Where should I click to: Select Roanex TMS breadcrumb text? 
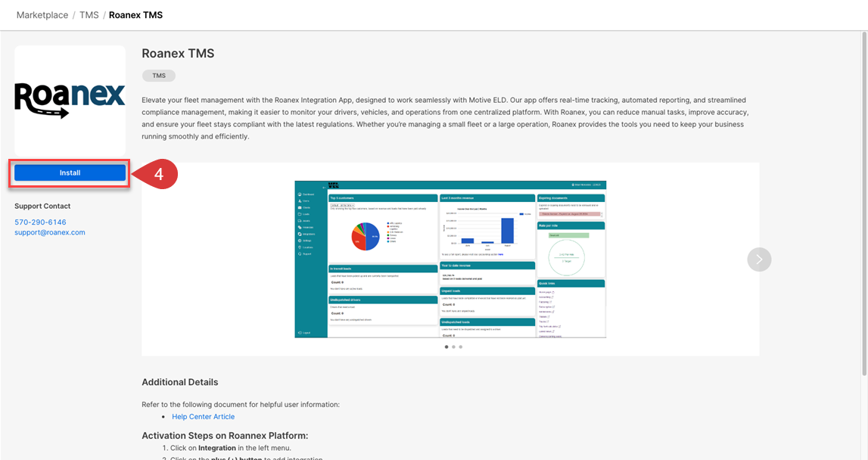point(135,15)
